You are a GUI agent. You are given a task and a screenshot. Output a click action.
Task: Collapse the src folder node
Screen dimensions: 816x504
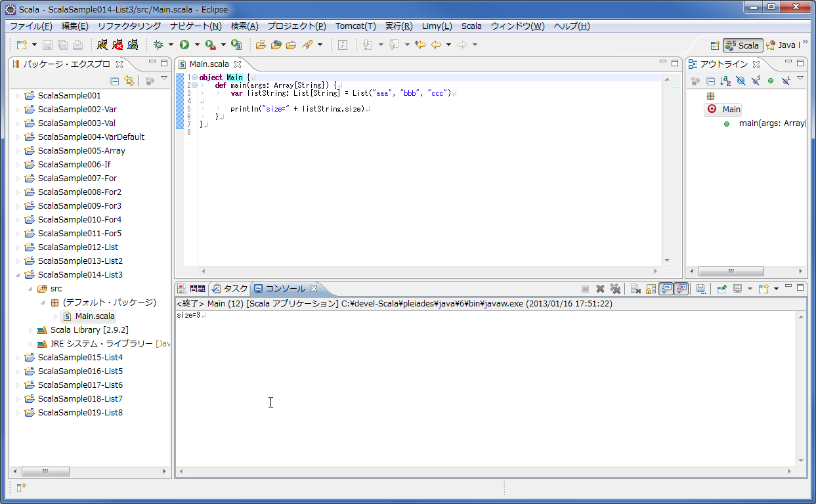pyautogui.click(x=30, y=289)
